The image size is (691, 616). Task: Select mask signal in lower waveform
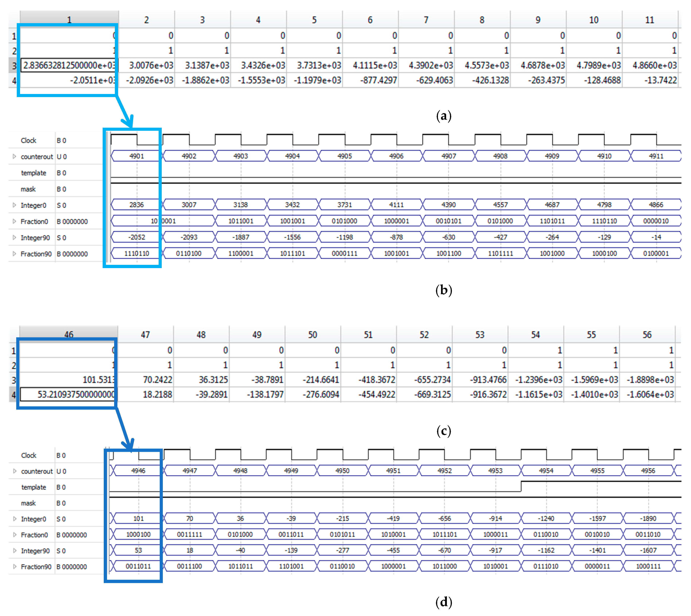click(x=28, y=503)
